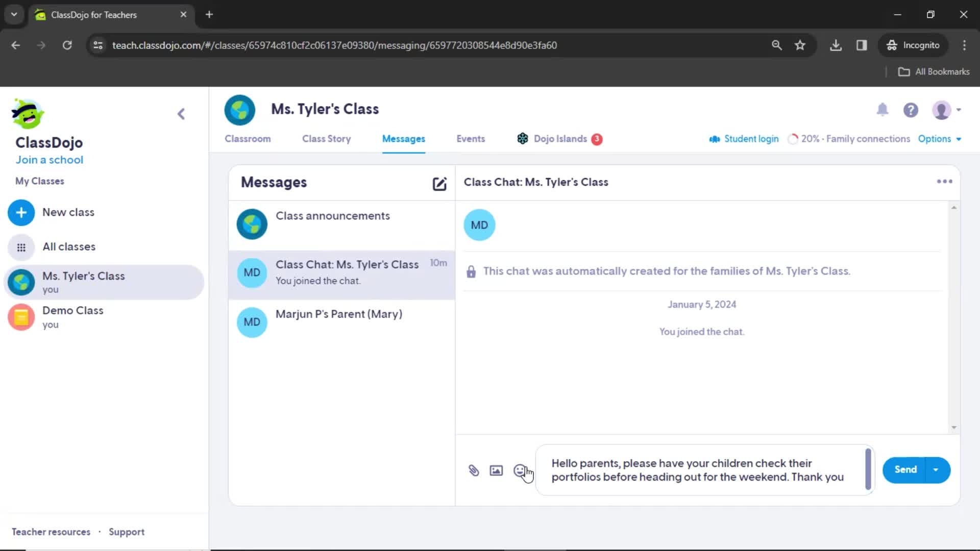Open Class announcements conversation
Viewport: 980px width, 551px height.
pos(341,225)
